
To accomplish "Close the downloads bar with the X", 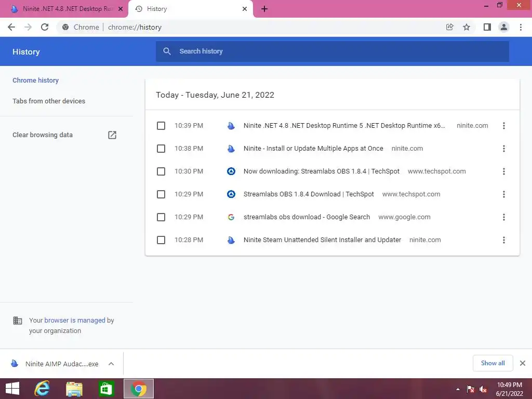I will [x=523, y=363].
